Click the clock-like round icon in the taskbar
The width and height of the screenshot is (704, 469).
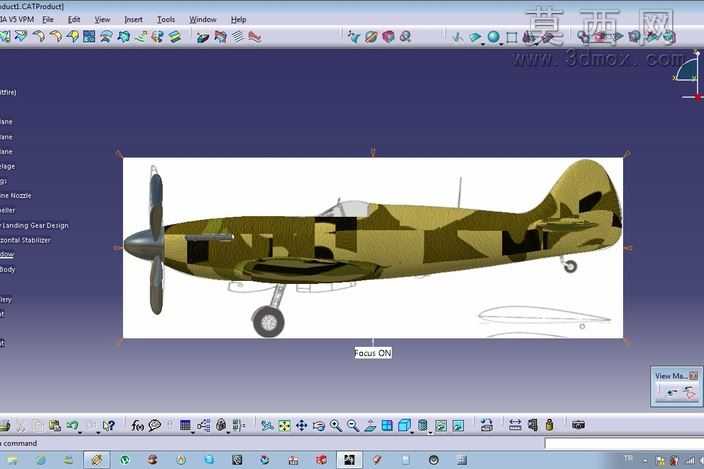[x=434, y=460]
